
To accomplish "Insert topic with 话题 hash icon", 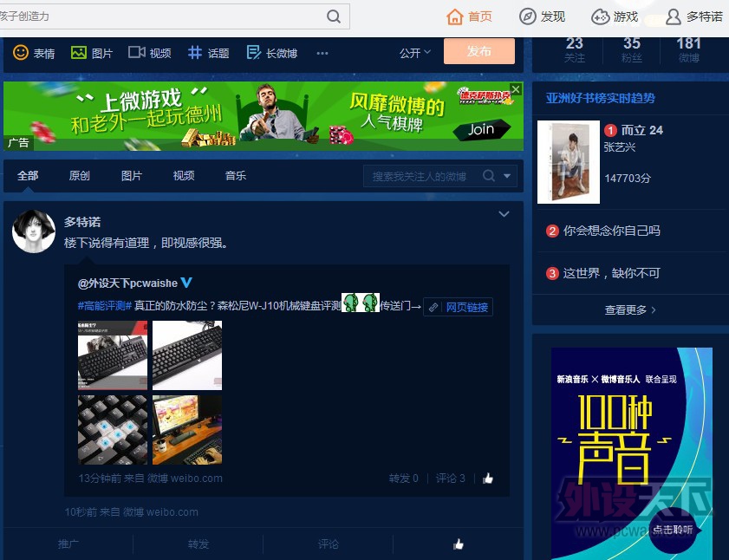I will click(x=195, y=52).
